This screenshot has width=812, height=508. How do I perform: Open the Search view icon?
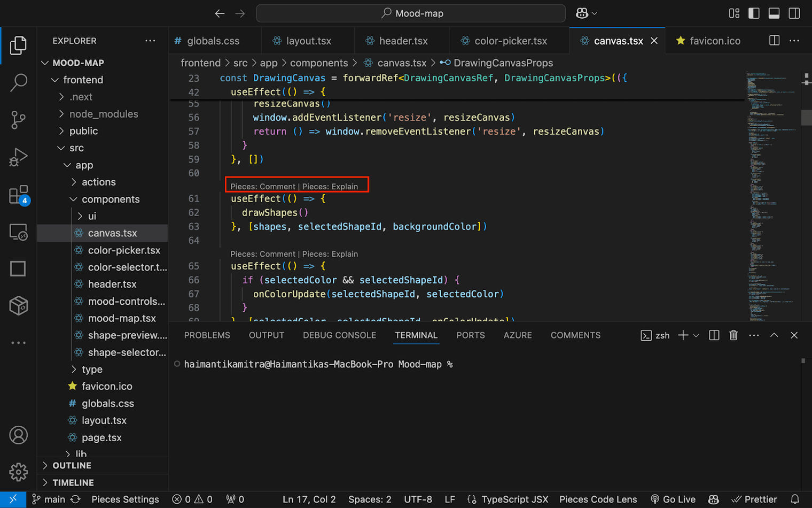(x=18, y=82)
